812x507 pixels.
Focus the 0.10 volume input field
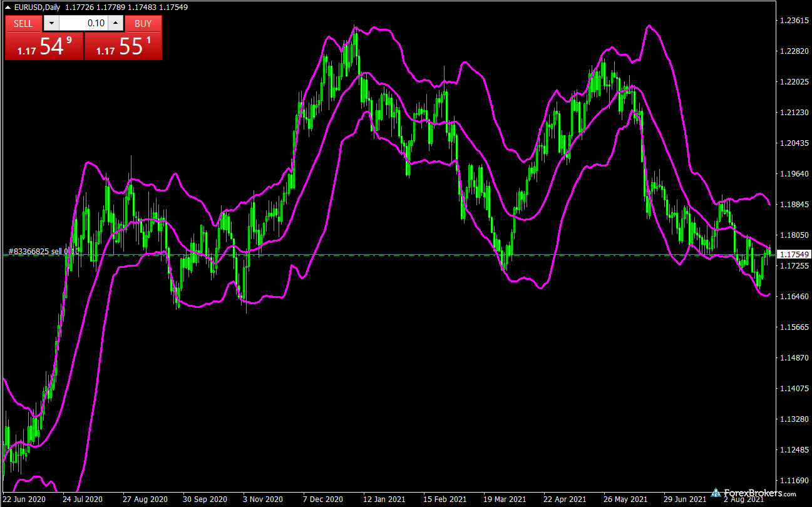point(84,23)
